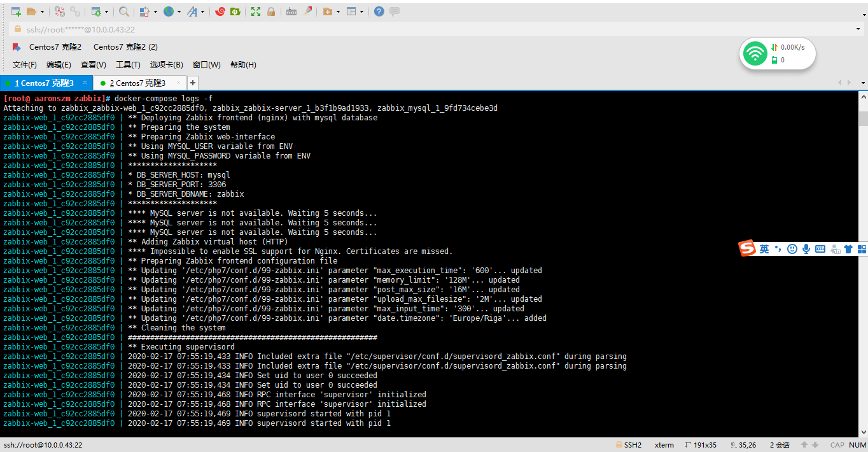Viewport: 868px width, 452px height.
Task: Open quick link Centos7 克隆2
Action: 55,47
